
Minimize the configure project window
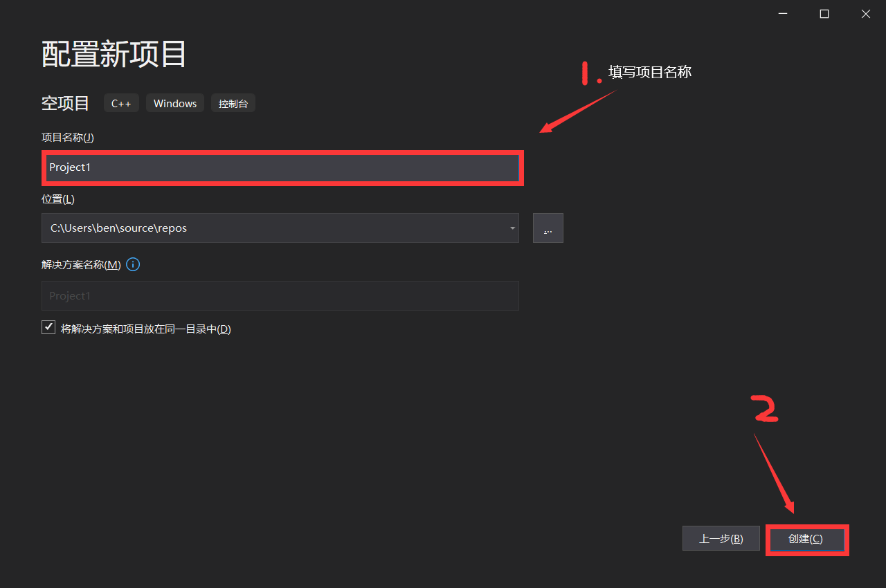tap(782, 13)
